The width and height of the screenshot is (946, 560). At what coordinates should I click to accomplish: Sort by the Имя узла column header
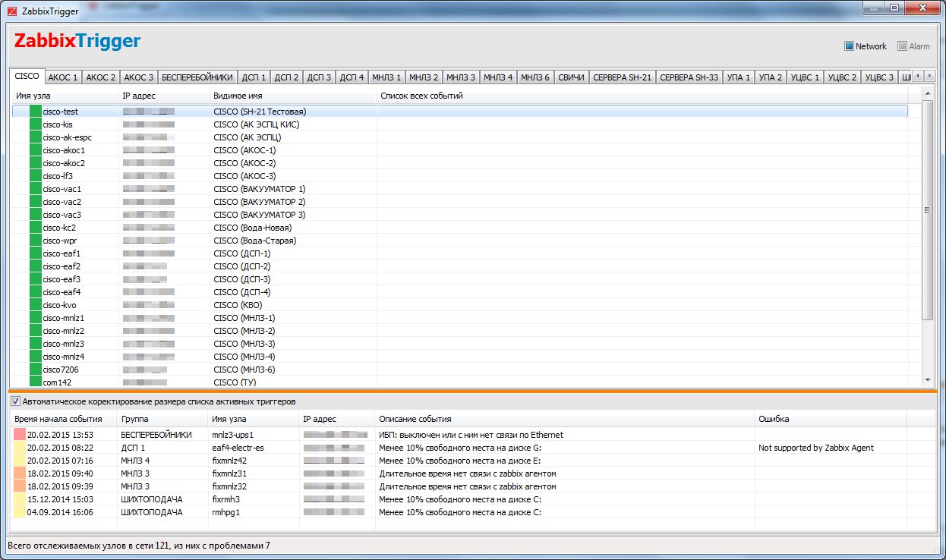[63, 96]
